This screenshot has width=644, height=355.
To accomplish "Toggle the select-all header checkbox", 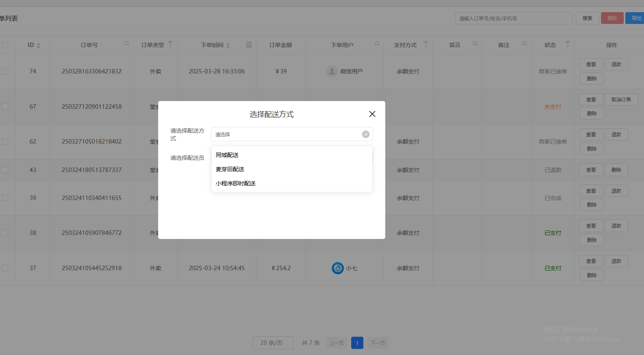I will tap(5, 45).
